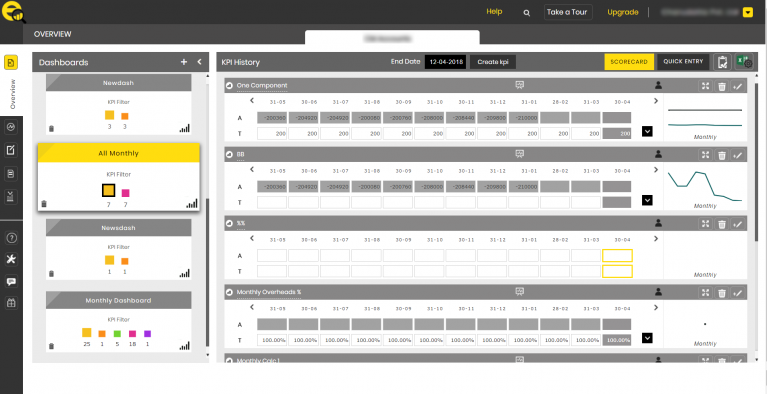Collapse the One Component KPI row

coord(229,86)
